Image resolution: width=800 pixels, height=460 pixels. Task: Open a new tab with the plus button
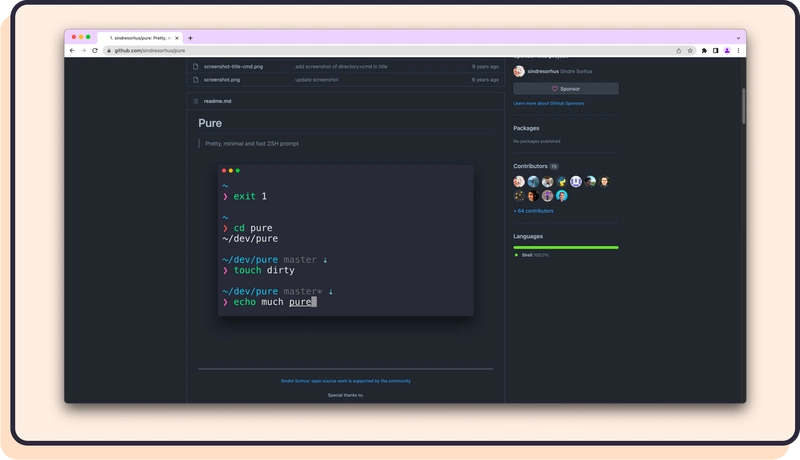190,38
